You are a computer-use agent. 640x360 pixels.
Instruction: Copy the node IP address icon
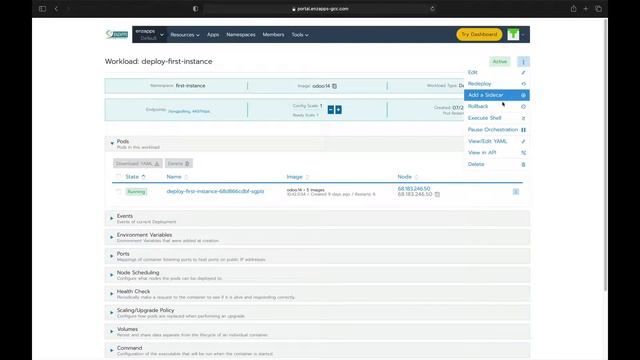pos(437,194)
